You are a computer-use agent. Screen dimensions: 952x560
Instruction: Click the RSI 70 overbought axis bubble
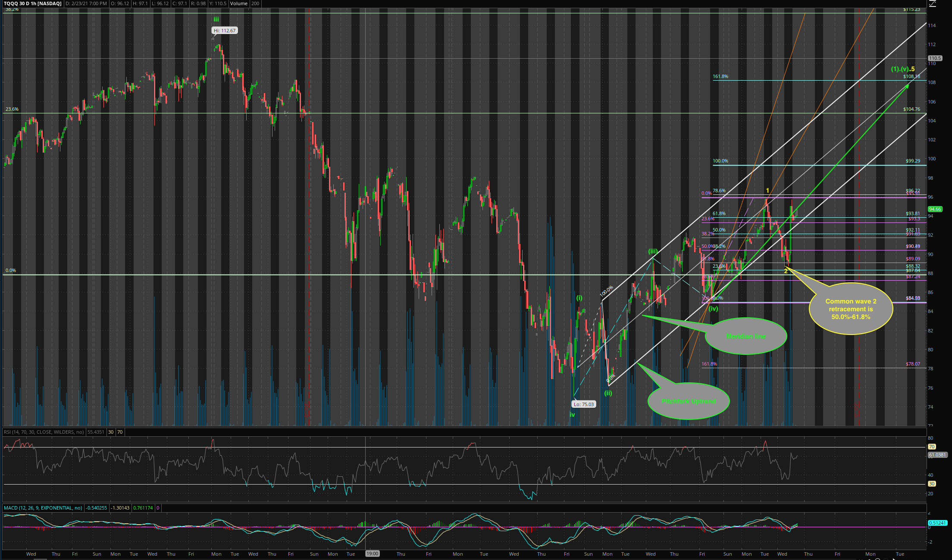[x=932, y=447]
